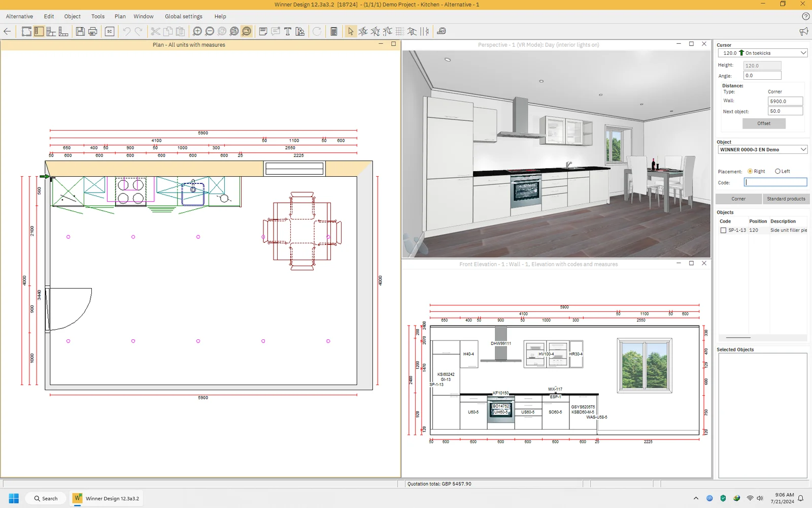Click inside the Code input field

(775, 182)
